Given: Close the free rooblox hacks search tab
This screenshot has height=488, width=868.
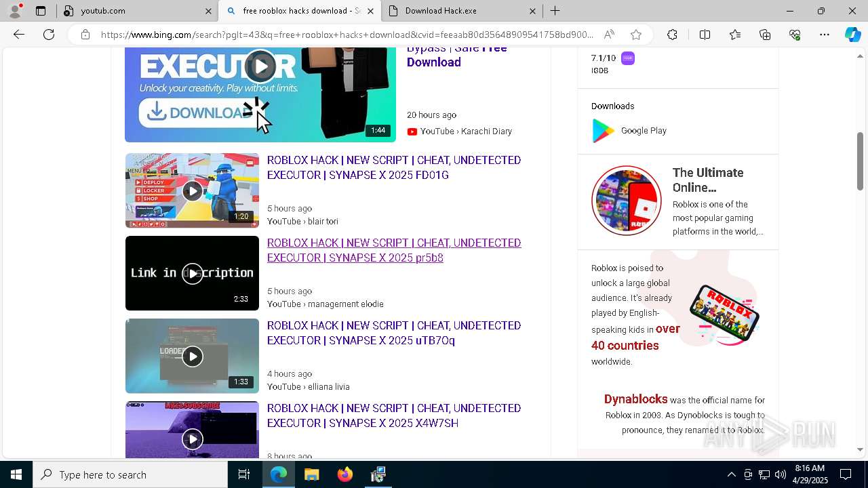Looking at the screenshot, I should point(371,11).
